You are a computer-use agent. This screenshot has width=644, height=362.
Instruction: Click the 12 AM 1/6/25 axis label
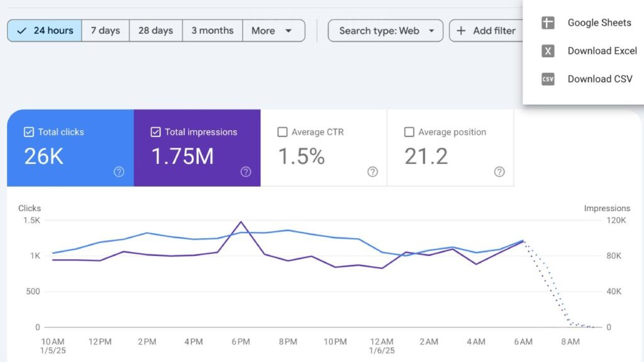(x=382, y=346)
